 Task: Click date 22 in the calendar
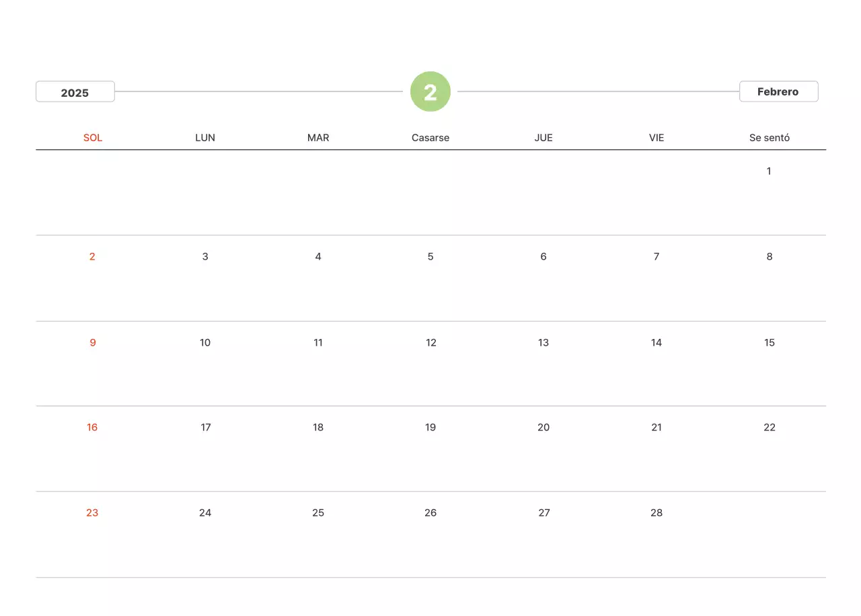click(x=770, y=428)
